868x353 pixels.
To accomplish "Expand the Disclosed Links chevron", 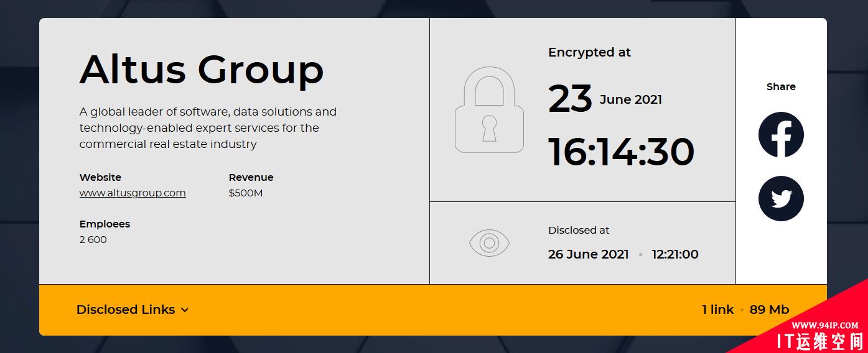I will (185, 310).
